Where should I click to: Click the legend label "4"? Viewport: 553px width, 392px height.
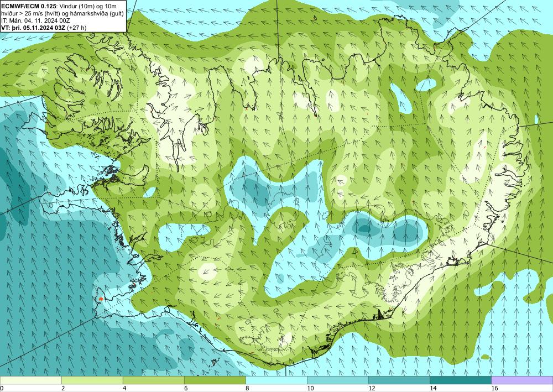tap(124, 388)
